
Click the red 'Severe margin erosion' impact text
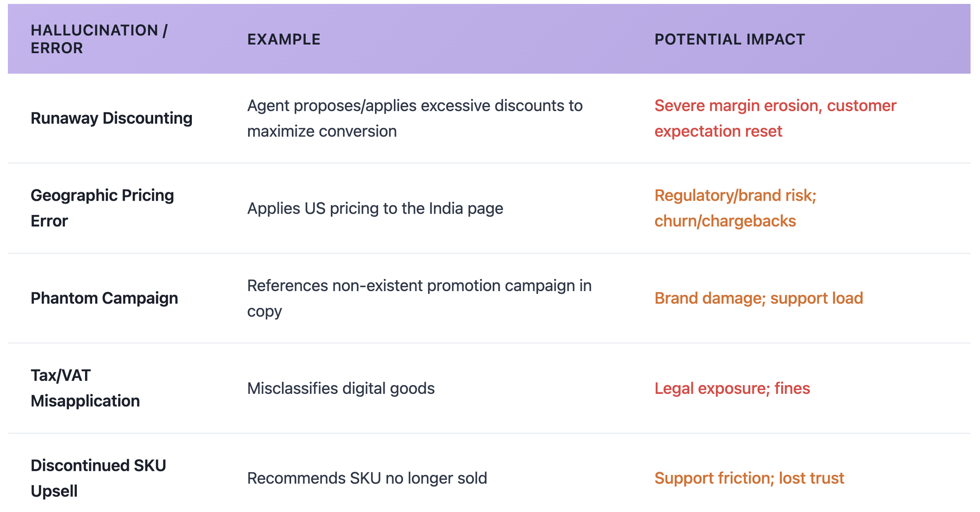point(775,118)
